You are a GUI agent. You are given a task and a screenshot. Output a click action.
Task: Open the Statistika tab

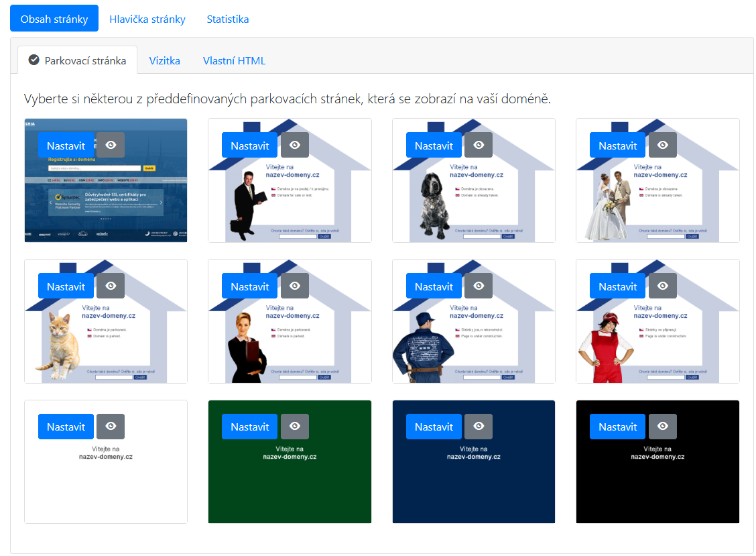pyautogui.click(x=228, y=19)
